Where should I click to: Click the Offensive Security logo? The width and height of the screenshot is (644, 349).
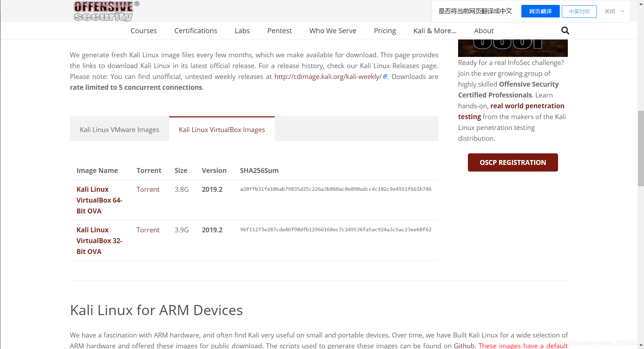point(106,11)
